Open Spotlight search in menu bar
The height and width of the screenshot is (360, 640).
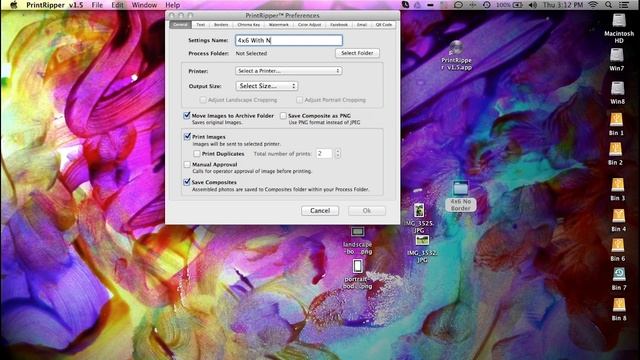click(608, 5)
